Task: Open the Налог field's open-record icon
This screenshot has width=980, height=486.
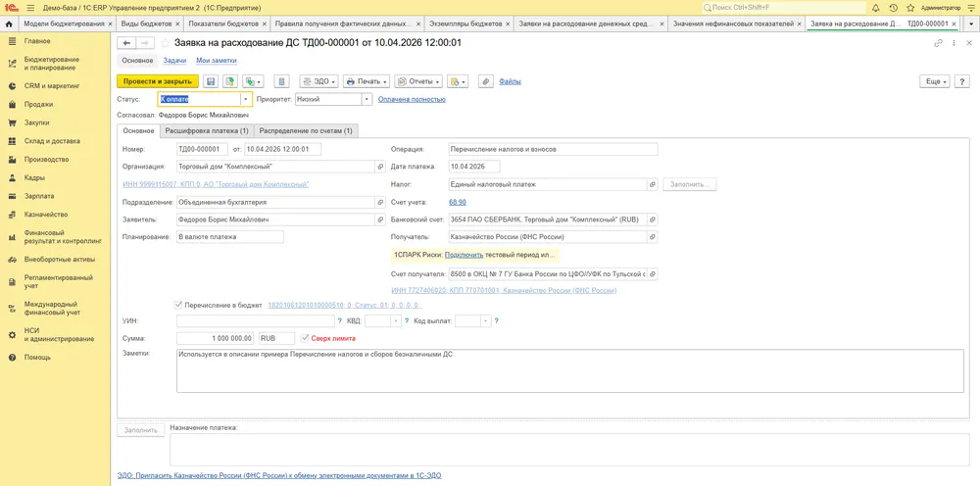Action: pyautogui.click(x=653, y=185)
